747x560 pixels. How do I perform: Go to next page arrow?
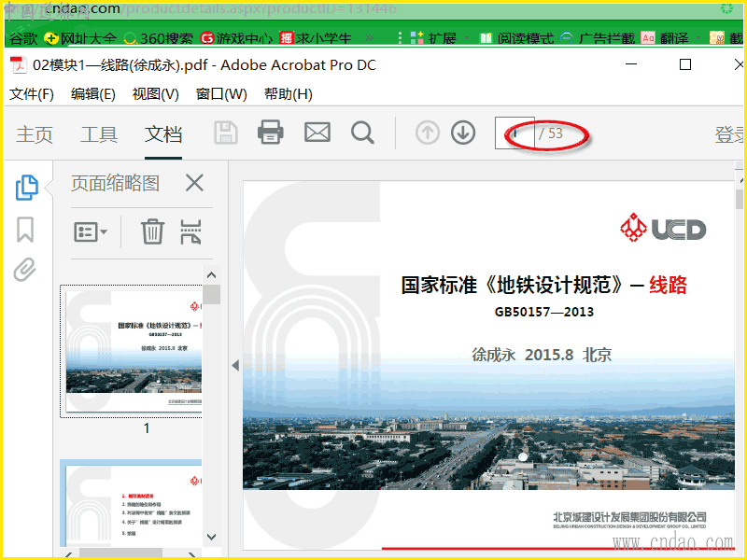[x=463, y=133]
